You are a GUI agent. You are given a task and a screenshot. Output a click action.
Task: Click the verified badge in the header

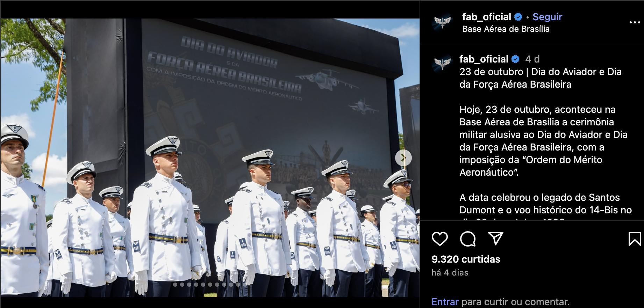click(518, 17)
